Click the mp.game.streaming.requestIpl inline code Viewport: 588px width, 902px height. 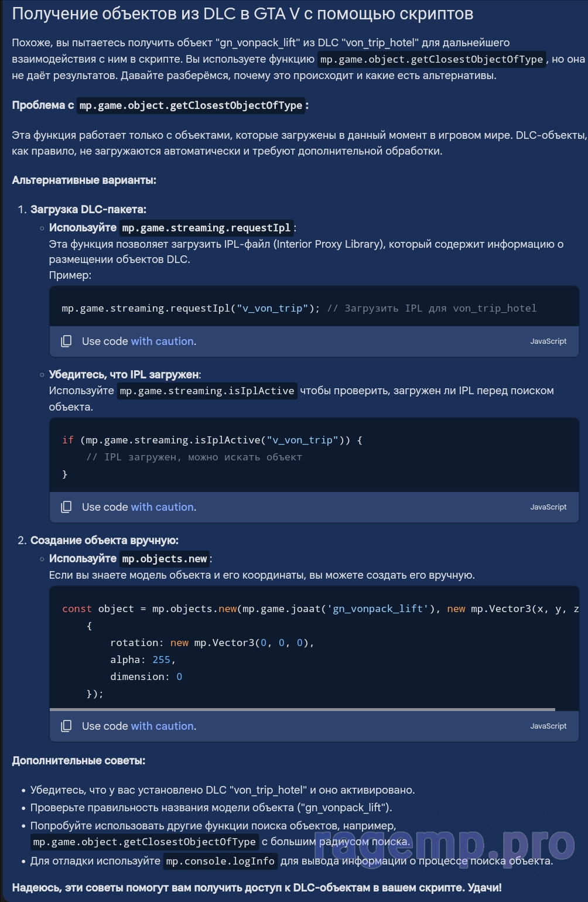point(206,228)
